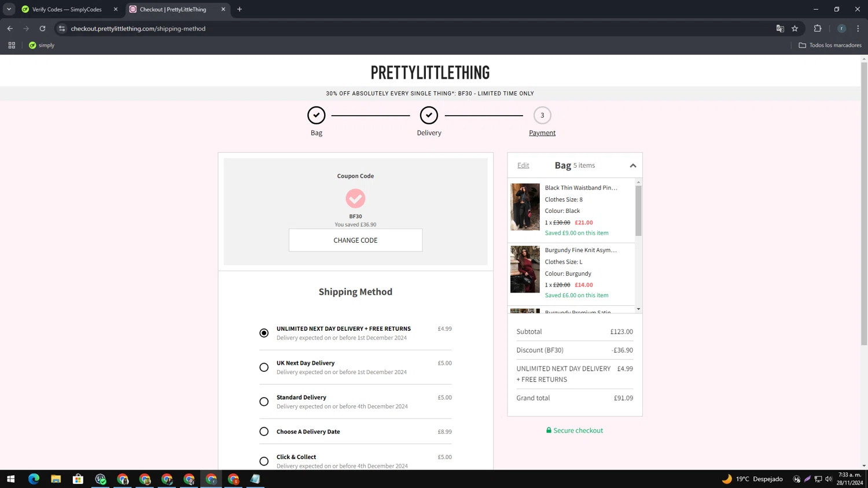Open the weather widget showing 19°C Despejado
Viewport: 868px width, 488px height.
pos(752,479)
